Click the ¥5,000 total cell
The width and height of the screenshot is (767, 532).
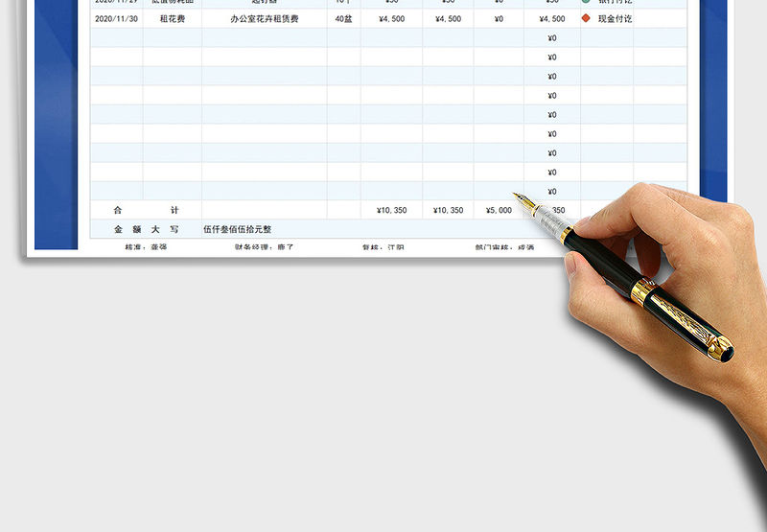click(x=499, y=210)
